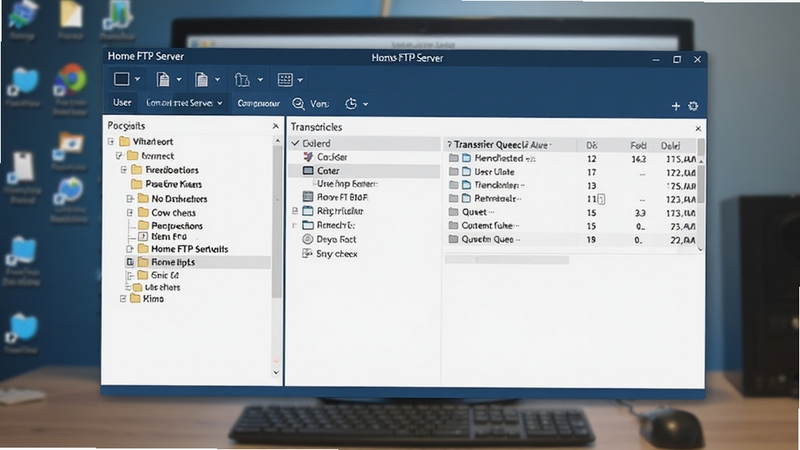Click small stepper box beside value 11

[x=601, y=199]
